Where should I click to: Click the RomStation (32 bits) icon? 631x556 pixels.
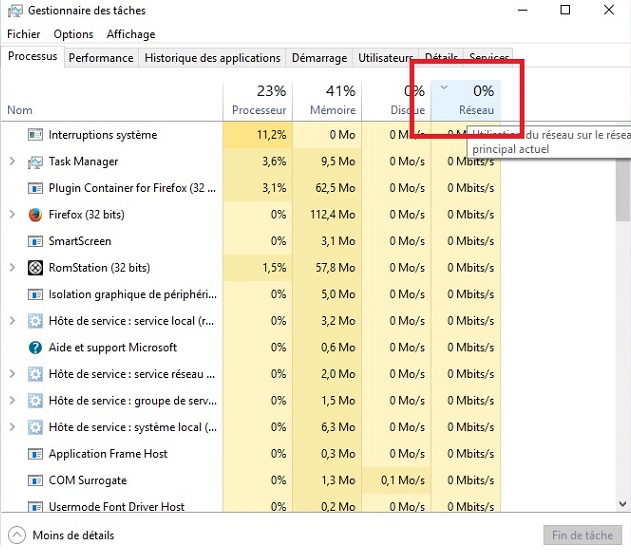pos(35,268)
